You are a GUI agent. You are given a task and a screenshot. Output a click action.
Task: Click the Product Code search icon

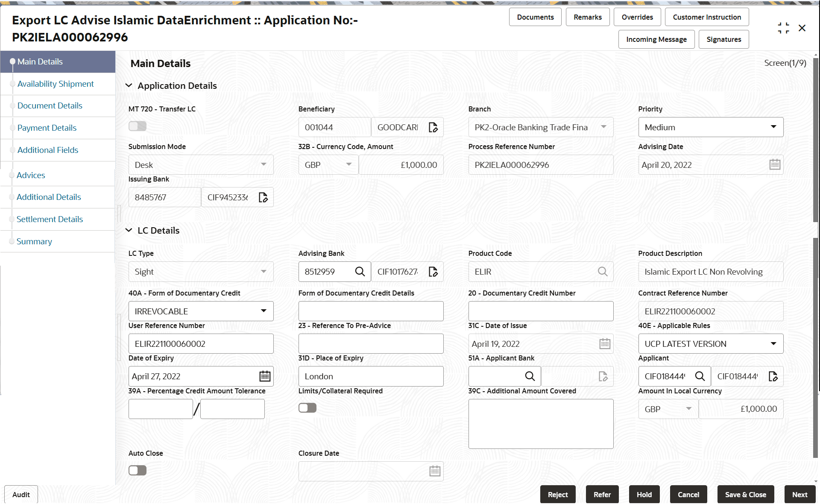[602, 272]
